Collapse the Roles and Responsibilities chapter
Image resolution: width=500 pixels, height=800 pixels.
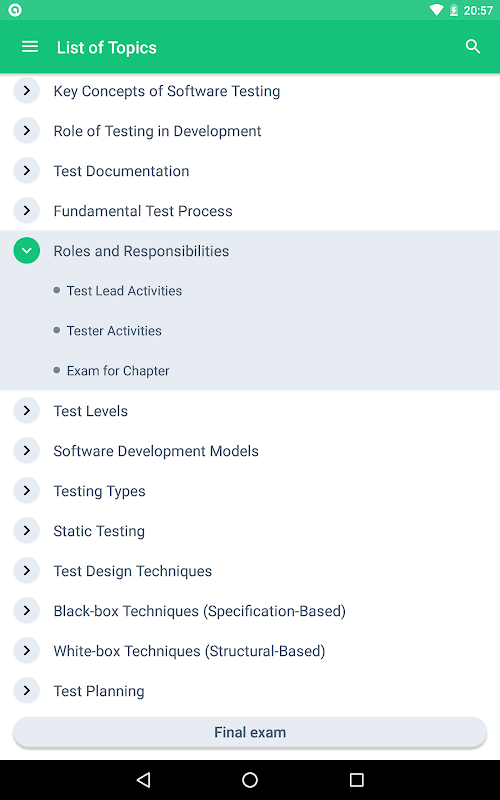click(27, 251)
